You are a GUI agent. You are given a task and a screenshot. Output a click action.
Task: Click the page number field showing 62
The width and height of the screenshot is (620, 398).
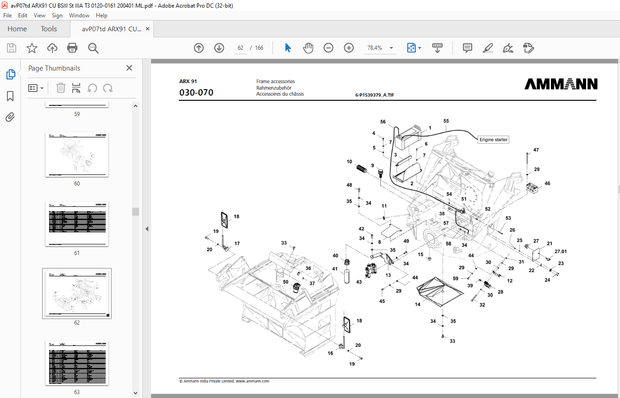(x=240, y=48)
